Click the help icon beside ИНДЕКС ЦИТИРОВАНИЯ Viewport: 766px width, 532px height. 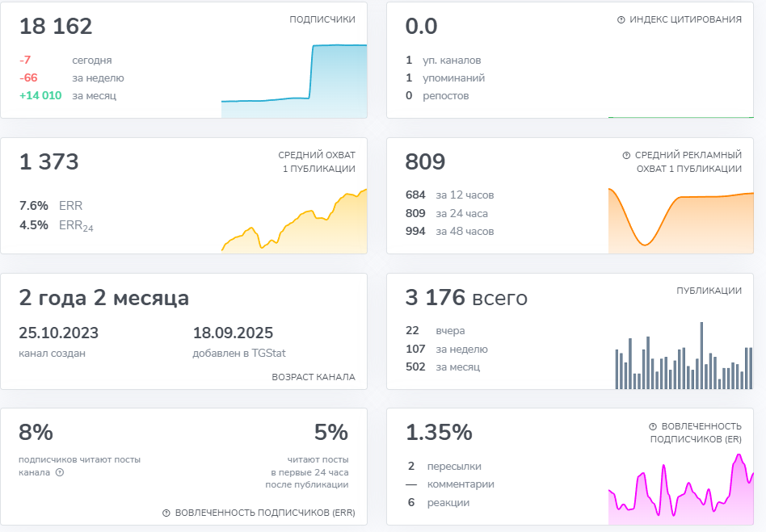coord(621,20)
